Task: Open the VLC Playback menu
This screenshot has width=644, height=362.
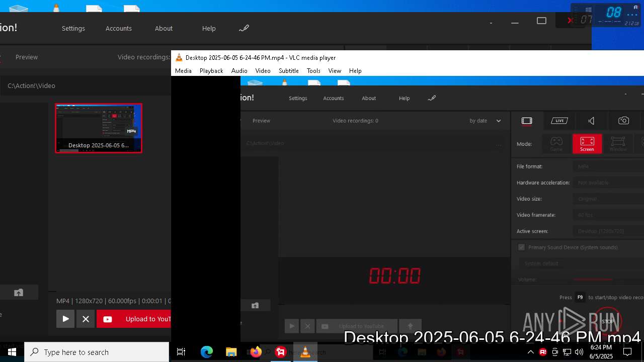Action: 211,71
